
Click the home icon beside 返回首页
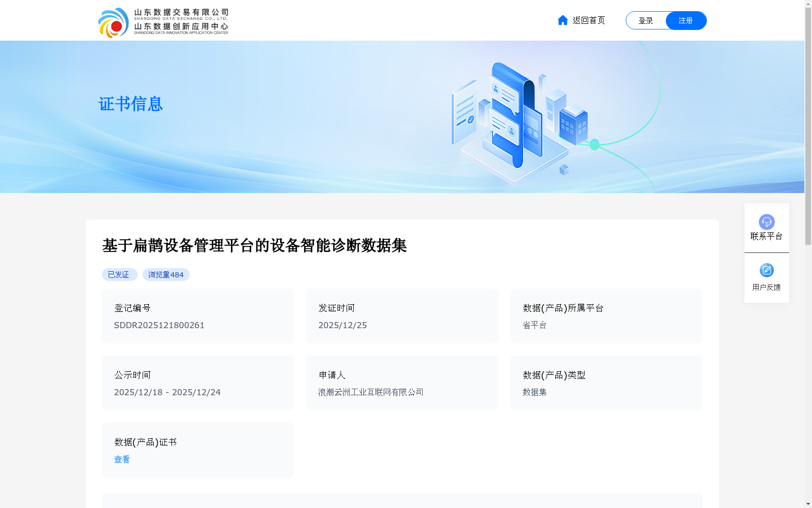pos(562,20)
